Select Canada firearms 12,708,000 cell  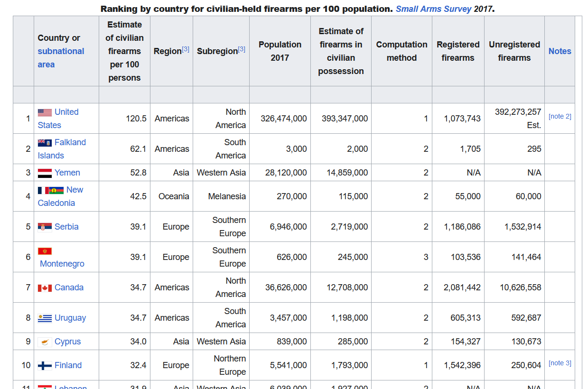[341, 287]
